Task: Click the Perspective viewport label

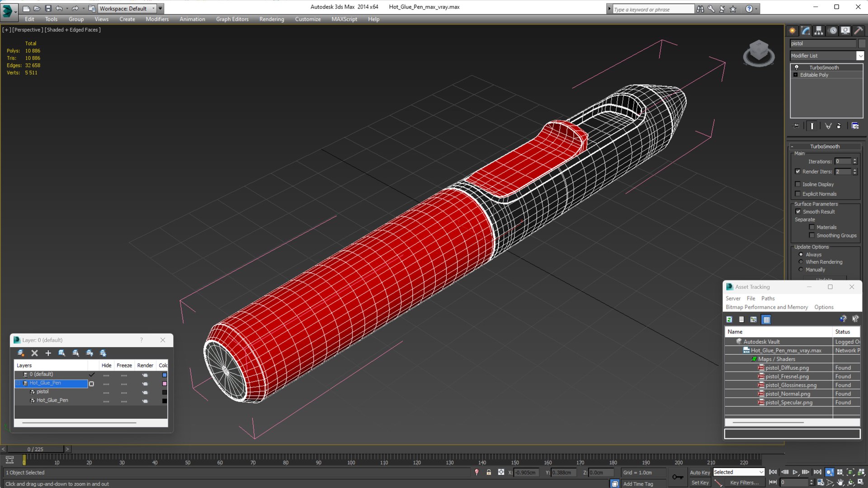Action: pyautogui.click(x=28, y=30)
